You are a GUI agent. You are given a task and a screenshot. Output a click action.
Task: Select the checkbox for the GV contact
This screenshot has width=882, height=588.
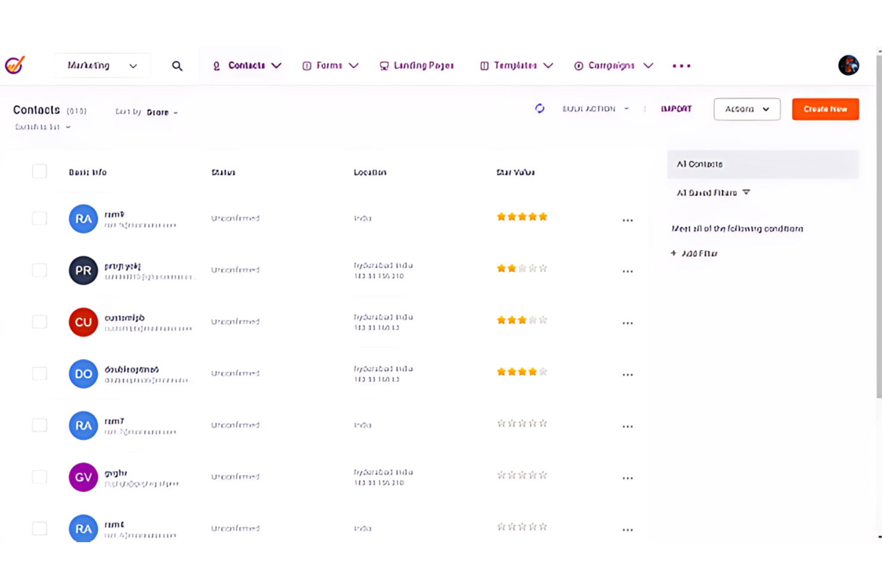(x=39, y=477)
